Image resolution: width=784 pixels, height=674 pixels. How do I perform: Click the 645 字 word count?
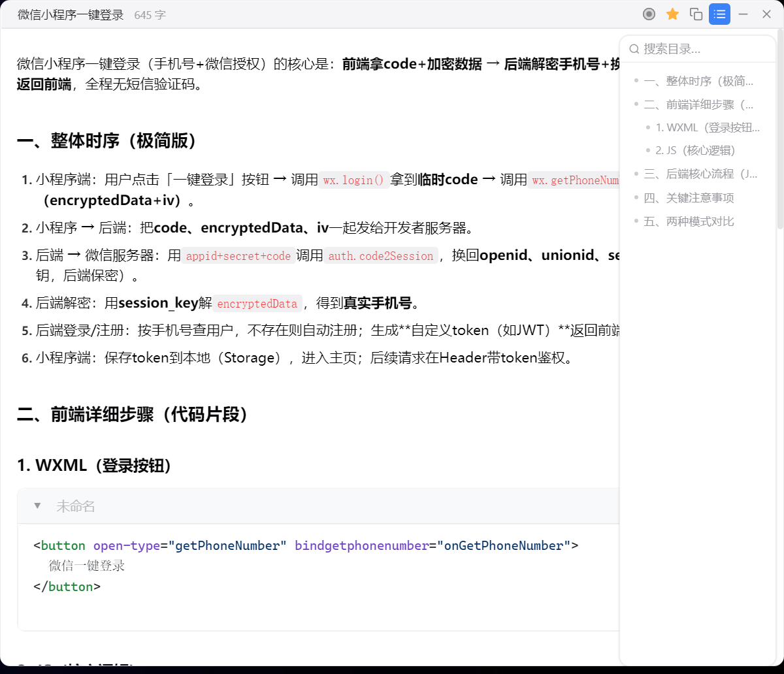click(150, 14)
